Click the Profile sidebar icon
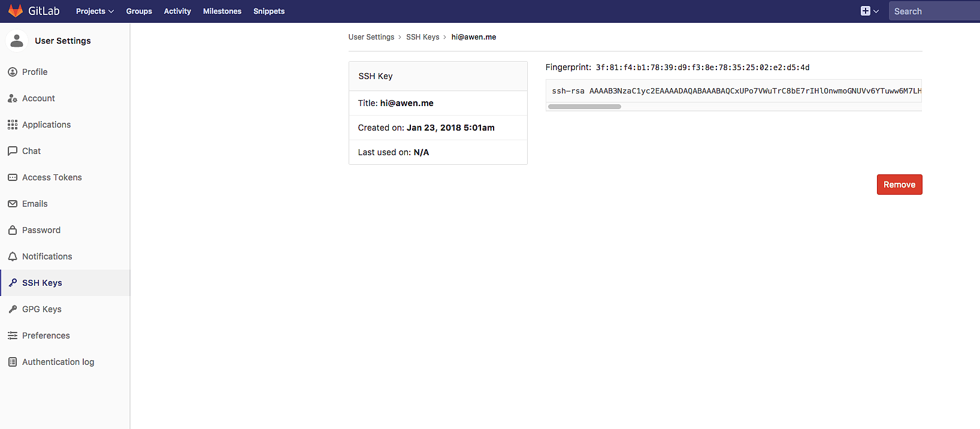Image resolution: width=980 pixels, height=429 pixels. [x=13, y=72]
